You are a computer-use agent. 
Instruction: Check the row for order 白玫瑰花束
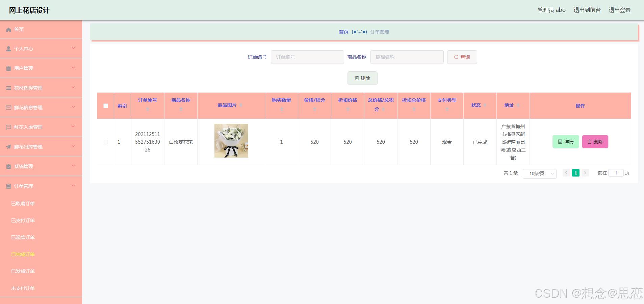(105, 142)
